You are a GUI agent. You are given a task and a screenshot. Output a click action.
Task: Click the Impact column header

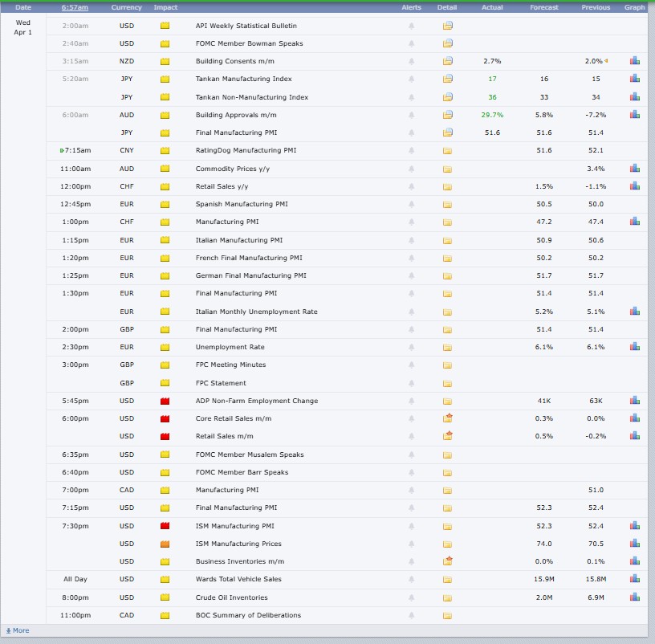pyautogui.click(x=165, y=7)
